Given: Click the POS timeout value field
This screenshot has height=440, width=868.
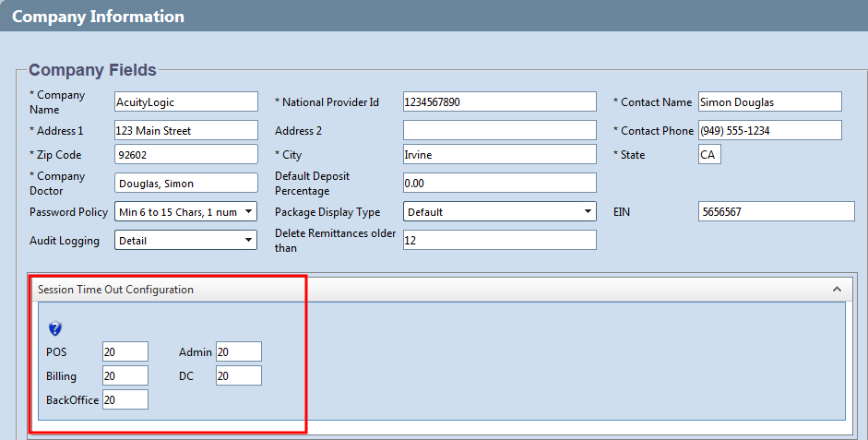Looking at the screenshot, I should point(125,351).
